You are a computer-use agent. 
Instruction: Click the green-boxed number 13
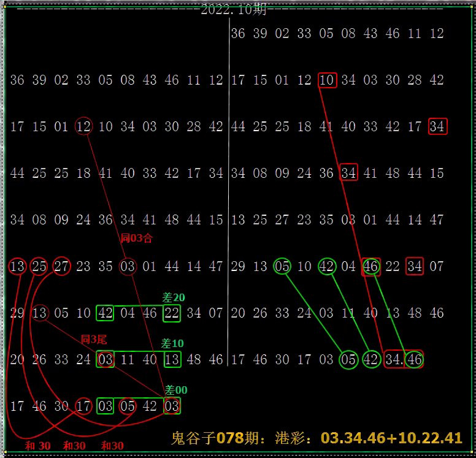pyautogui.click(x=172, y=359)
